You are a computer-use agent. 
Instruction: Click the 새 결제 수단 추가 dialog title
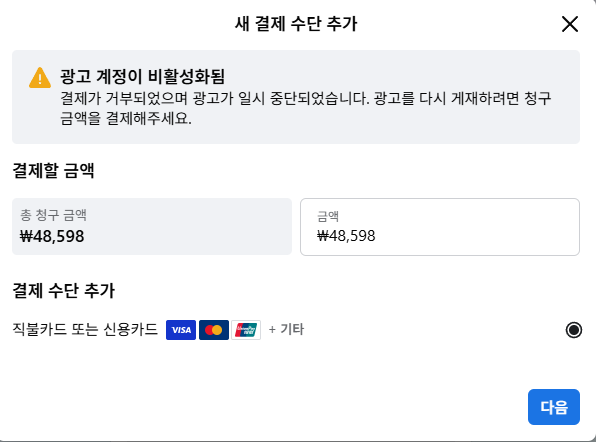point(296,24)
